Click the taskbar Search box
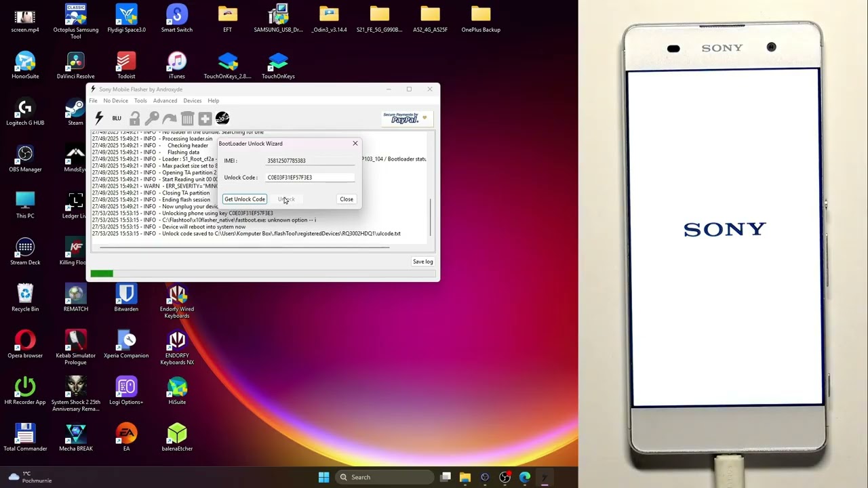This screenshot has height=488, width=868. pyautogui.click(x=384, y=477)
